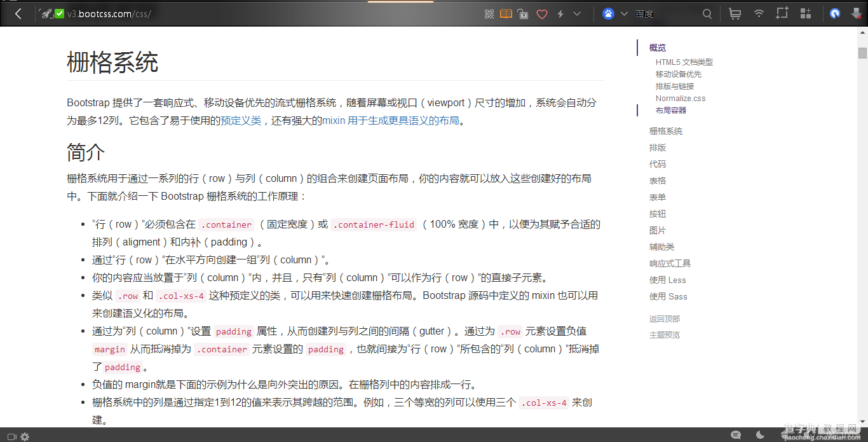868x442 pixels.
Task: Open the shopping cart icon in toolbar
Action: click(x=735, y=14)
